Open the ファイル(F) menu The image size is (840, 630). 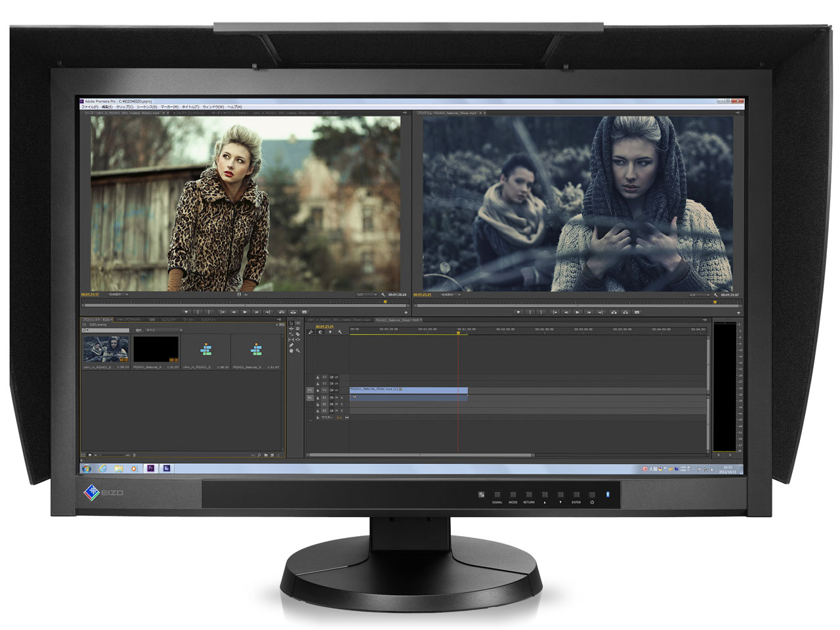89,106
